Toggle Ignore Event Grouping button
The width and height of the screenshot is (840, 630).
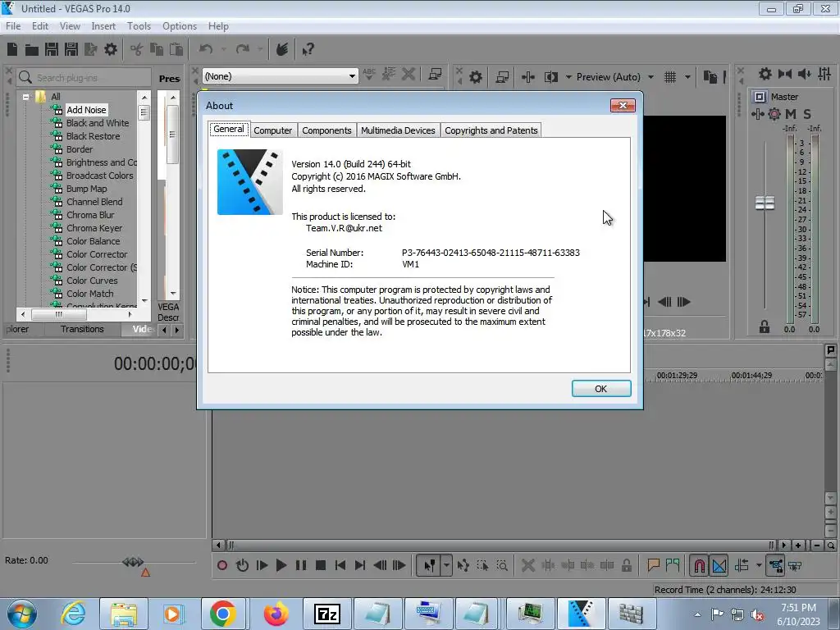point(795,566)
